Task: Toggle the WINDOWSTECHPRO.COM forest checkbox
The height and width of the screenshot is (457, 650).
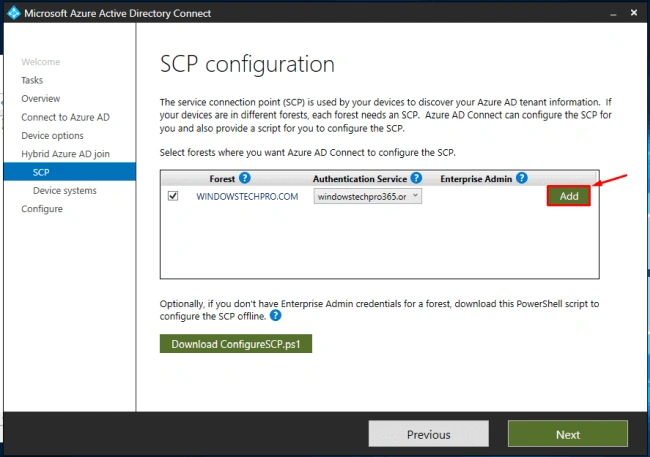Action: pyautogui.click(x=173, y=196)
